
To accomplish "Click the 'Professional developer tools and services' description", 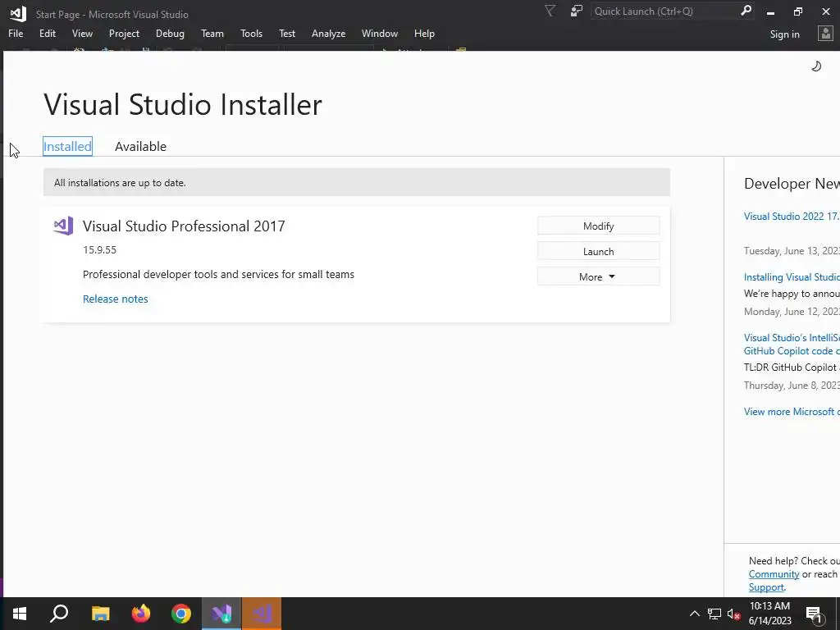I will tap(218, 274).
